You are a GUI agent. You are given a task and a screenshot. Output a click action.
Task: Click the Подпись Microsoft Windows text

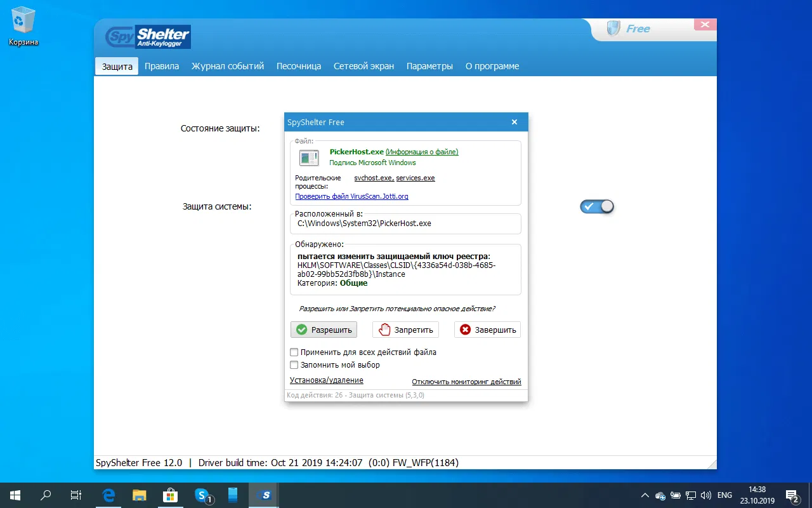click(x=372, y=163)
